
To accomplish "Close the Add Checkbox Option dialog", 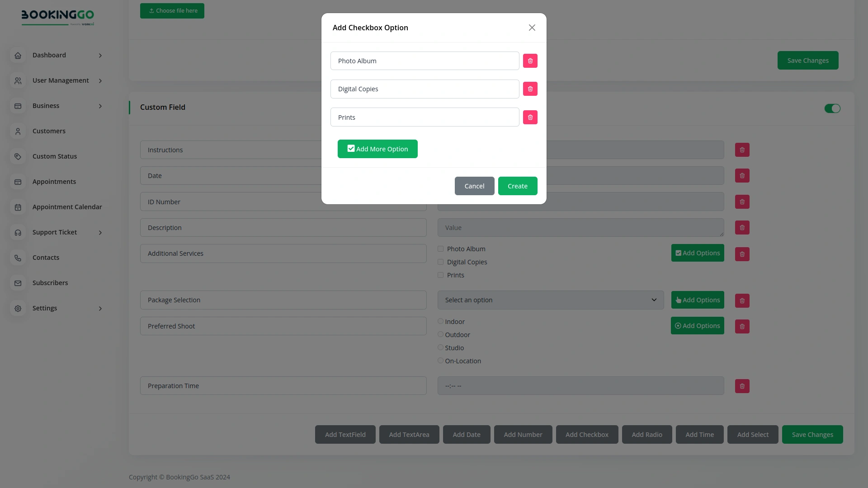I will pos(532,28).
